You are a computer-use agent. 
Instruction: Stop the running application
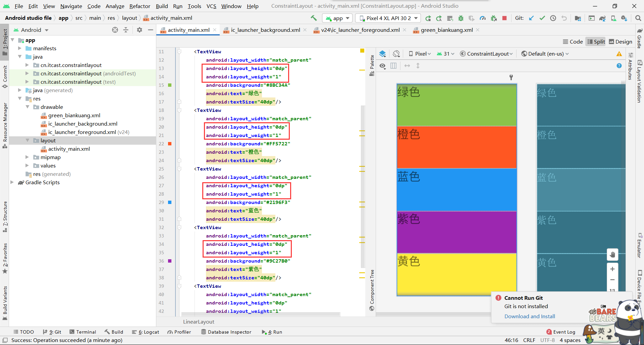[x=504, y=18]
